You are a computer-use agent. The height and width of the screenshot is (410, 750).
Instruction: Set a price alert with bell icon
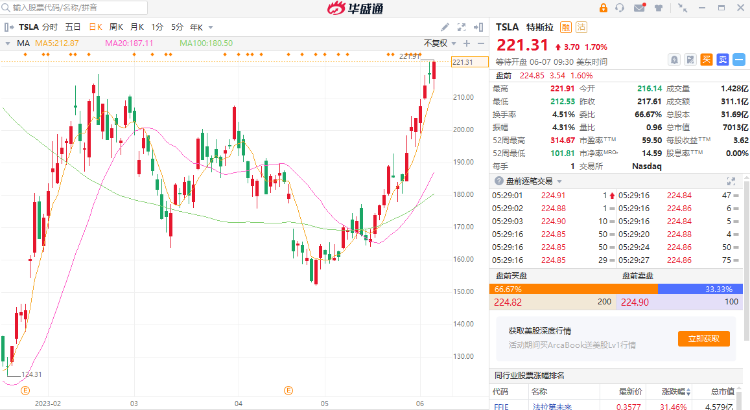[x=674, y=60]
